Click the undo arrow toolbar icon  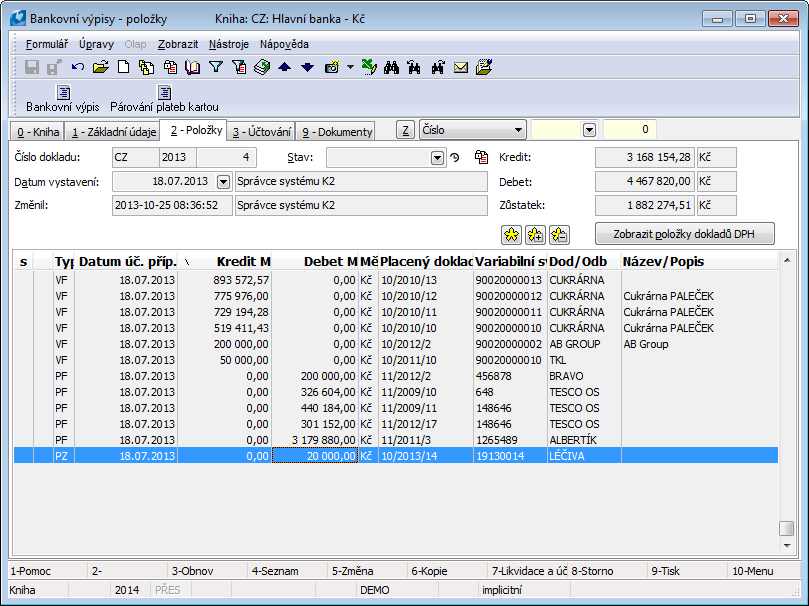point(78,68)
